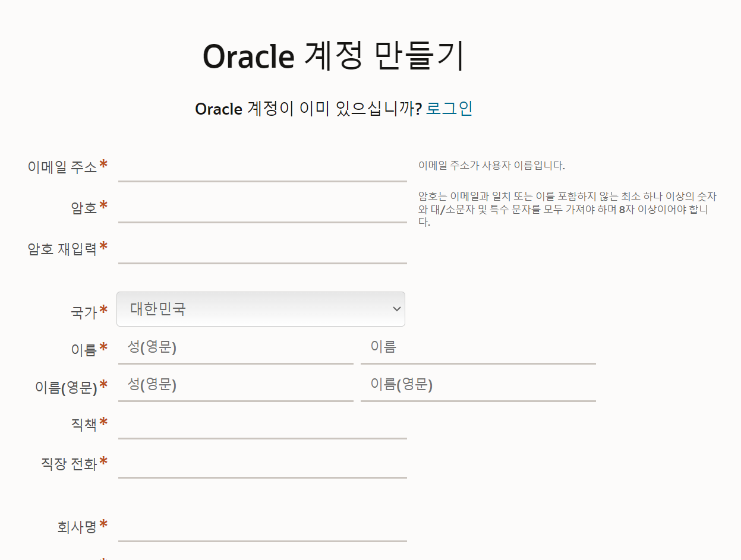Click the text 이메일 주소가 사용자 이름입니다.
Image resolution: width=741 pixels, height=560 pixels.
pyautogui.click(x=491, y=166)
